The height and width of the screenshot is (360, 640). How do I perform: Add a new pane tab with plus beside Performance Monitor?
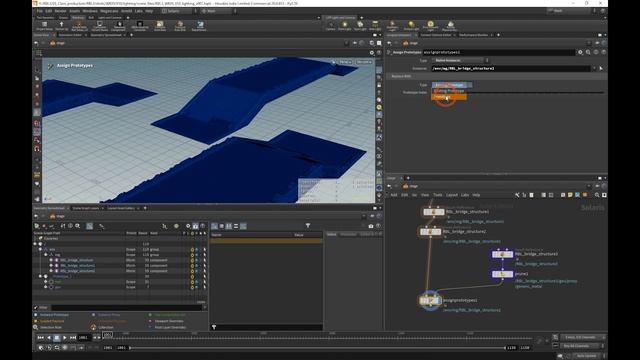click(498, 35)
